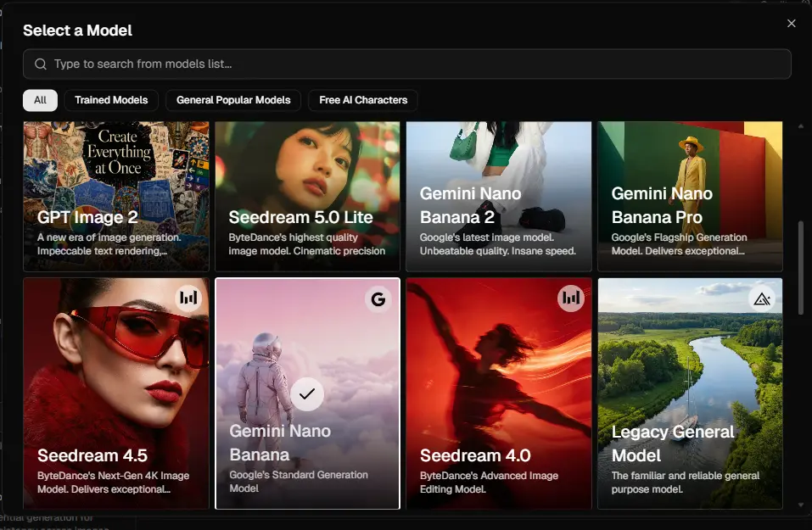
Task: Click the ByteDance badge on Seedream 4.0
Action: tap(571, 298)
